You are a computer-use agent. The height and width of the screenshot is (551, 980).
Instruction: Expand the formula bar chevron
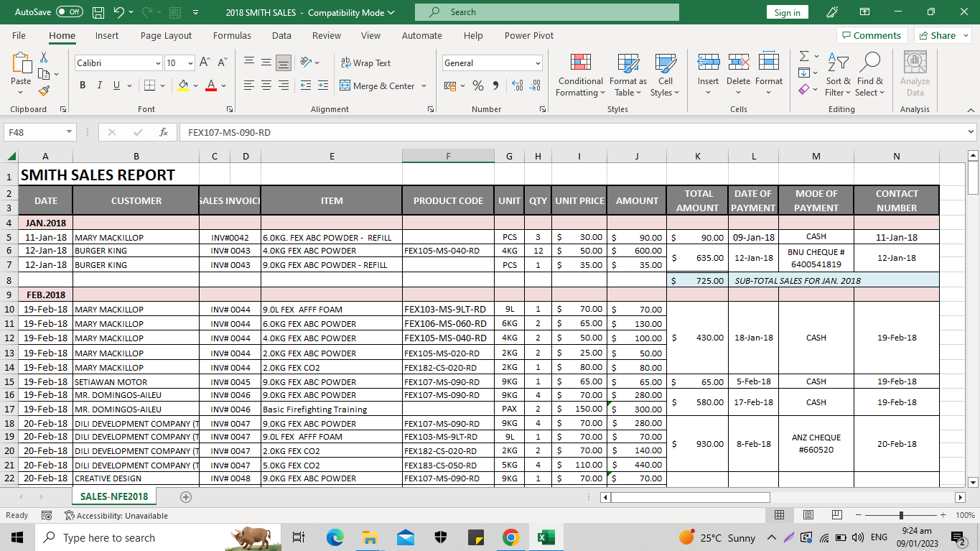[971, 132]
